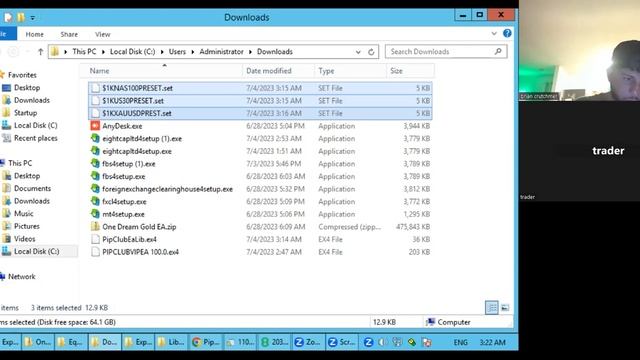
Task: Open the Zoom Scr... taskbar button
Action: [342, 342]
